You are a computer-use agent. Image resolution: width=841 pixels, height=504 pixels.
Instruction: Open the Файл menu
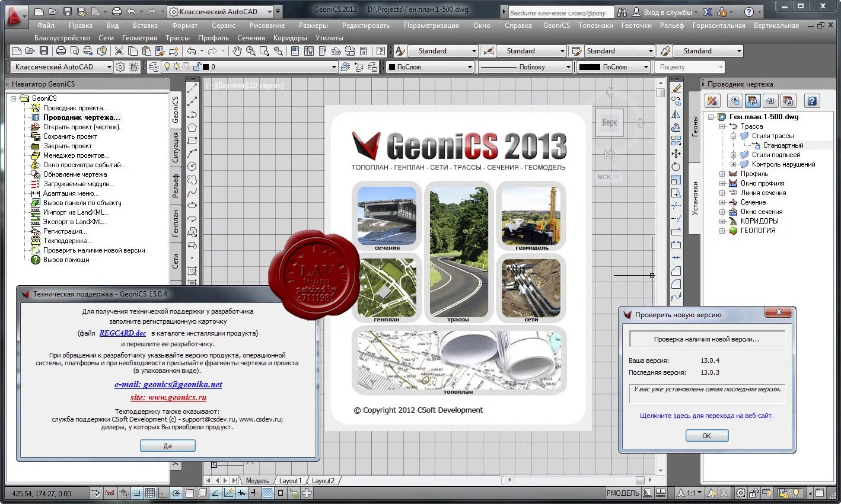pos(46,25)
